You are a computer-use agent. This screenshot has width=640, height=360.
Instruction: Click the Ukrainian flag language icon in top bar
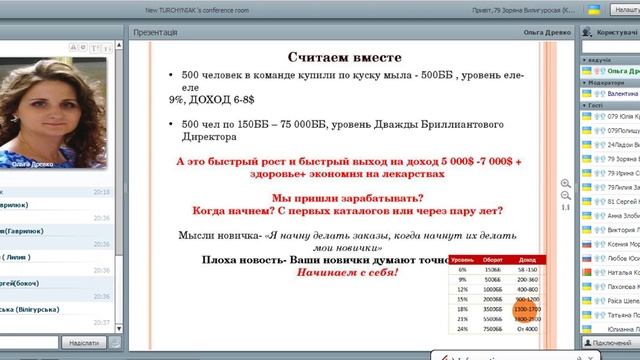click(x=594, y=10)
